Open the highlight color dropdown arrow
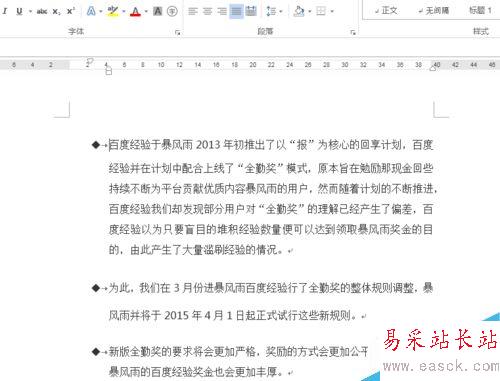This screenshot has width=500, height=381. tap(124, 12)
